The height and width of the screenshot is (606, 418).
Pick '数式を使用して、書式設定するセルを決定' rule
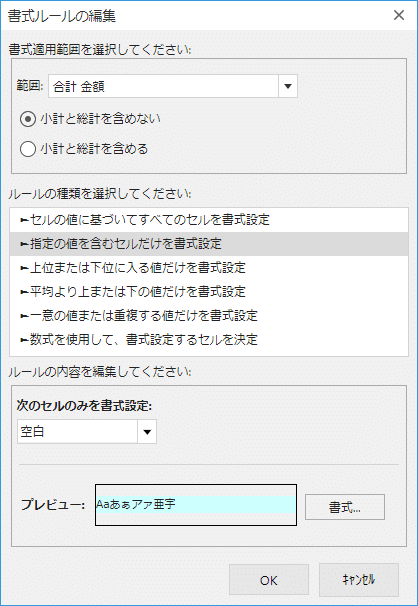point(209,340)
